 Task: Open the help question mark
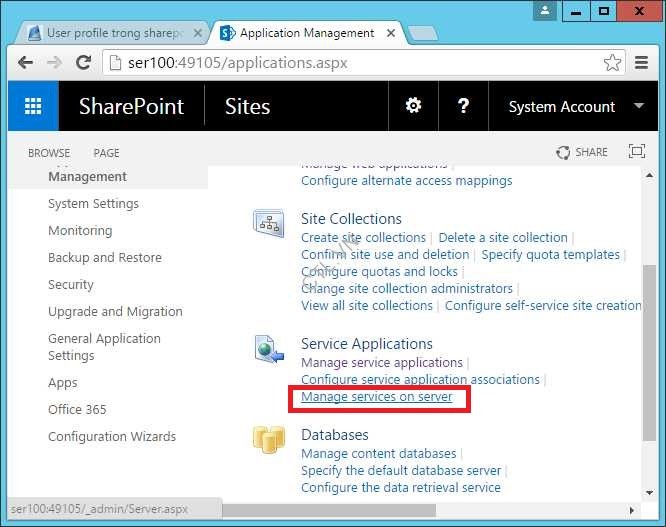point(463,105)
